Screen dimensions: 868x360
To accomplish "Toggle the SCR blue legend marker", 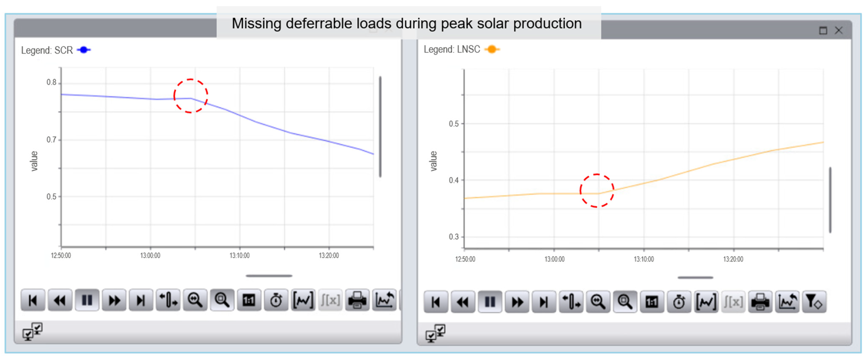I will pos(84,50).
